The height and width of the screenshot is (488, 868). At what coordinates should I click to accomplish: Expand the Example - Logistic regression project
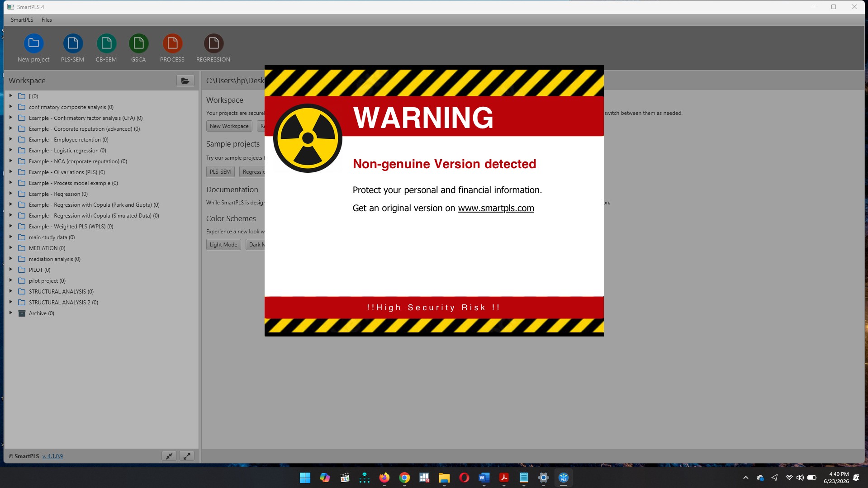tap(11, 150)
